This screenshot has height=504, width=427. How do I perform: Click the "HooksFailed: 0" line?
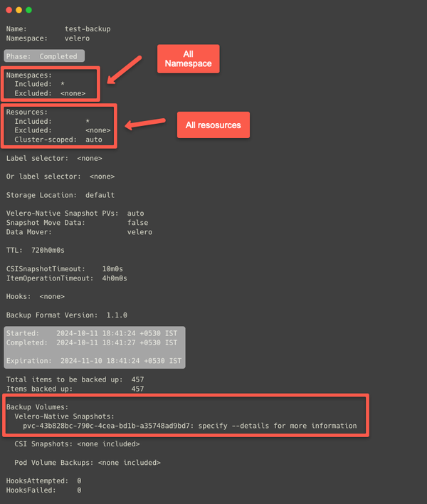tap(43, 490)
